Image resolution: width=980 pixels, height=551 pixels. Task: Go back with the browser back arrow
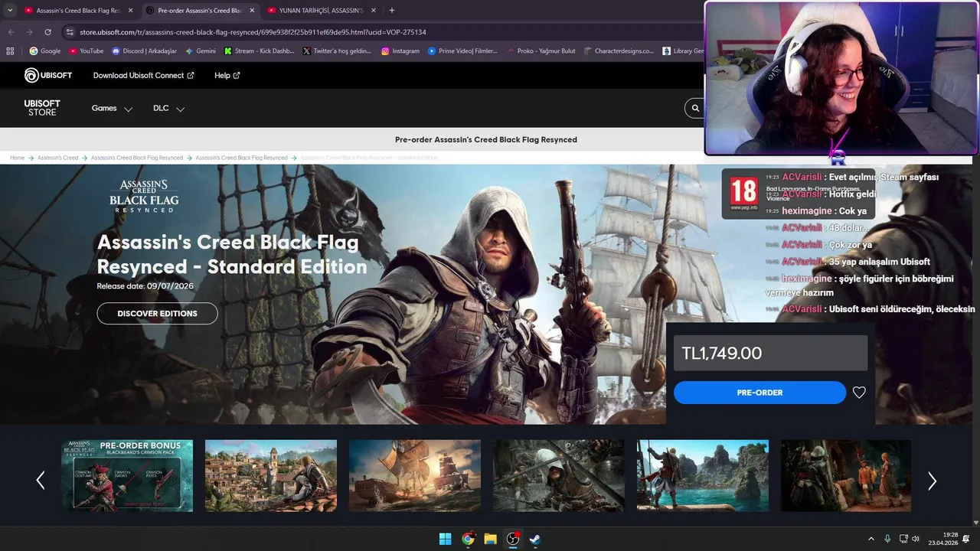click(x=11, y=32)
